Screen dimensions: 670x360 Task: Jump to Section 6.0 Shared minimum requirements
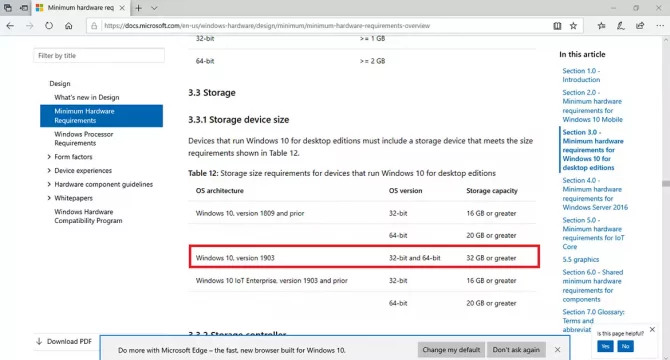coord(592,286)
